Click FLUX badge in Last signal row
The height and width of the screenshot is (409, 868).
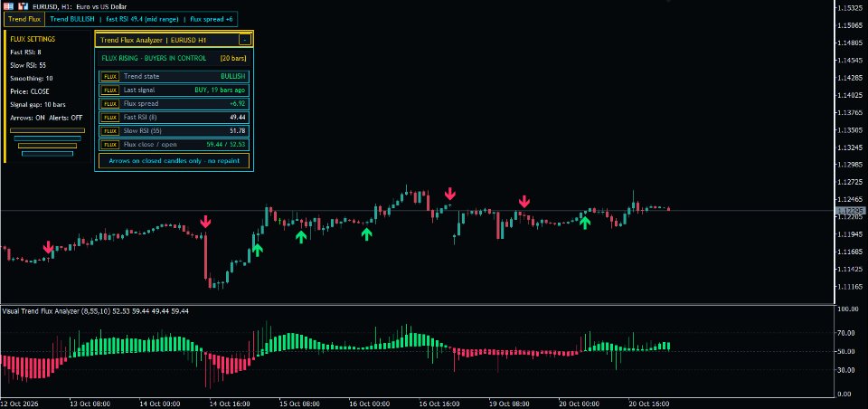[110, 90]
